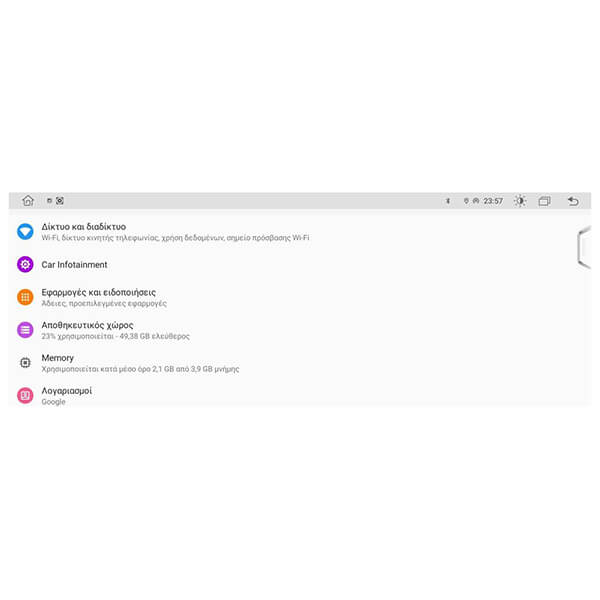Tap the Memory chip icon
The width and height of the screenshot is (600, 600).
tap(25, 362)
